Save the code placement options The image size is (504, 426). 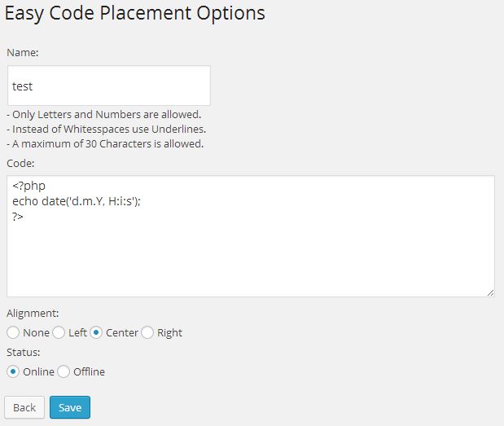coord(70,407)
